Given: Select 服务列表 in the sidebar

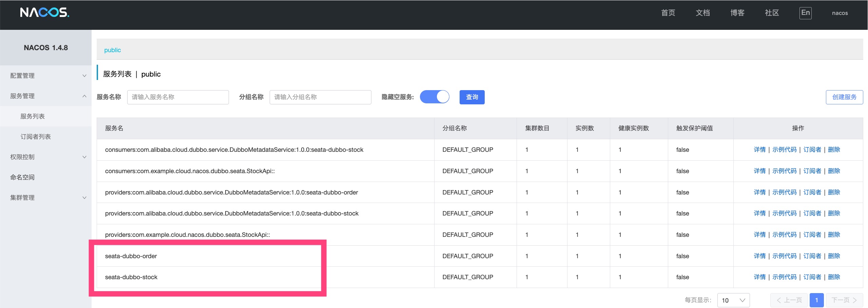Looking at the screenshot, I should pyautogui.click(x=46, y=116).
